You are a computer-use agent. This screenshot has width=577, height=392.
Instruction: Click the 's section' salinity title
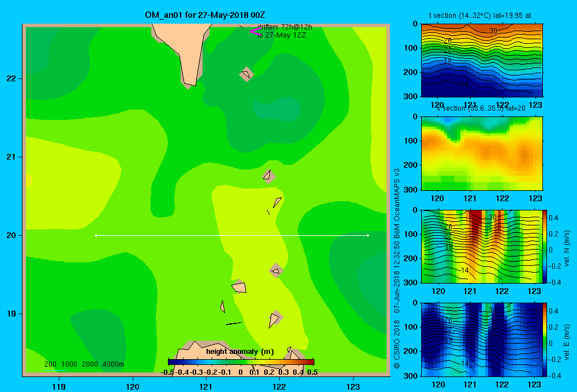pyautogui.click(x=481, y=108)
